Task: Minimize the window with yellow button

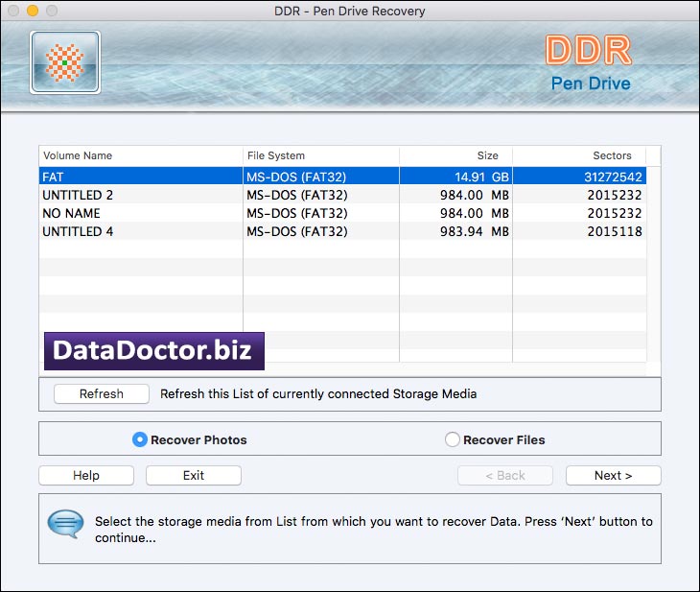Action: [x=32, y=11]
